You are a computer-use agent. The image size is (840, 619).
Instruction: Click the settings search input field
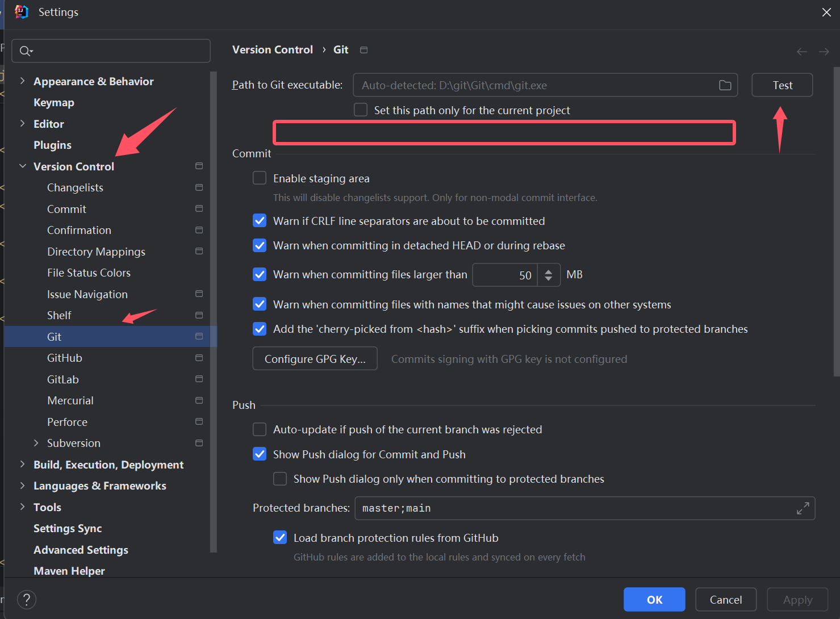(x=111, y=51)
